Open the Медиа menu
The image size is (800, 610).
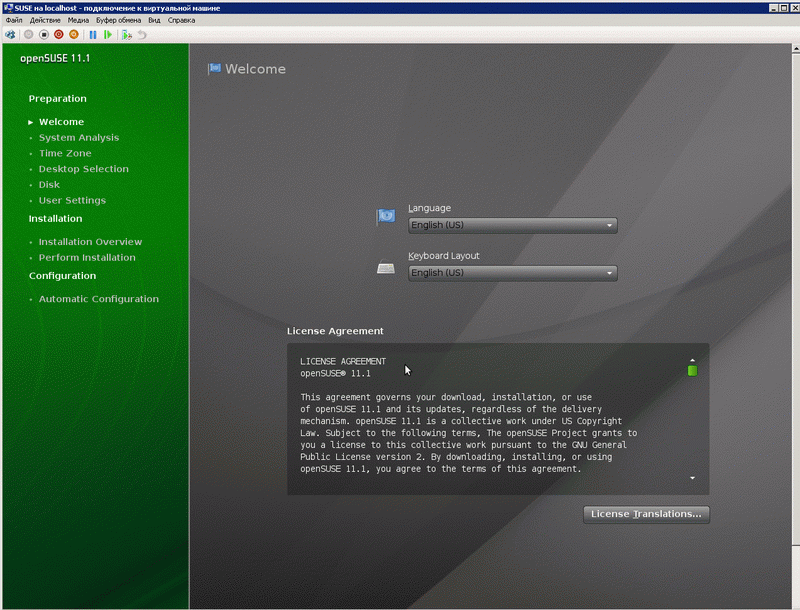[x=78, y=20]
